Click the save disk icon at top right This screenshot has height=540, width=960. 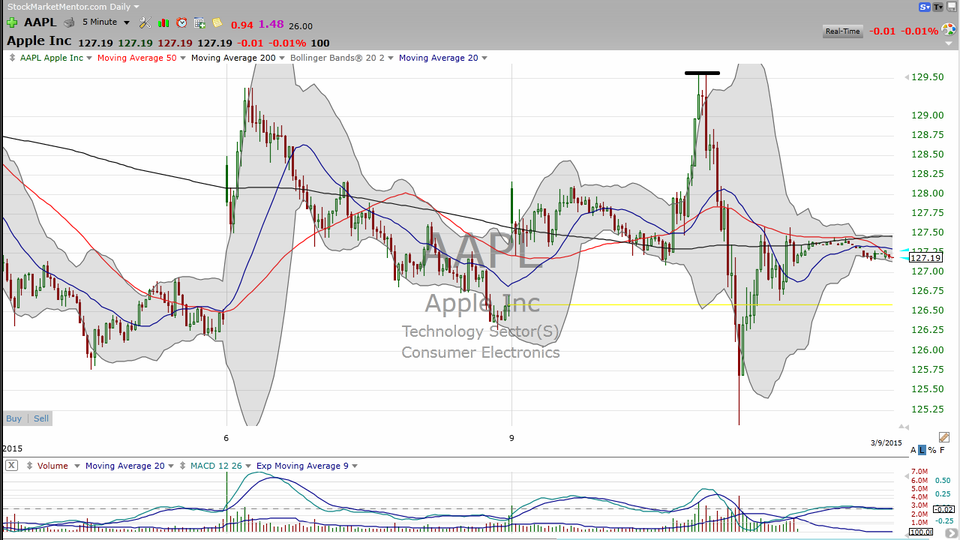[952, 7]
